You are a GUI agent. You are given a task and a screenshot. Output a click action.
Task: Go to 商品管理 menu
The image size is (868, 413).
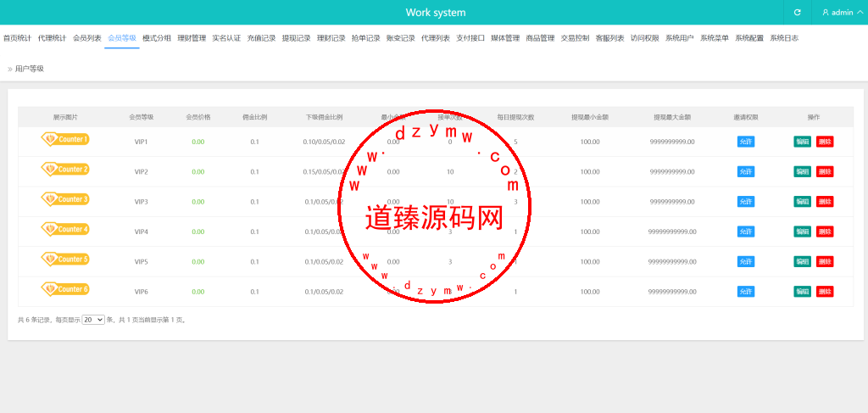tap(540, 38)
